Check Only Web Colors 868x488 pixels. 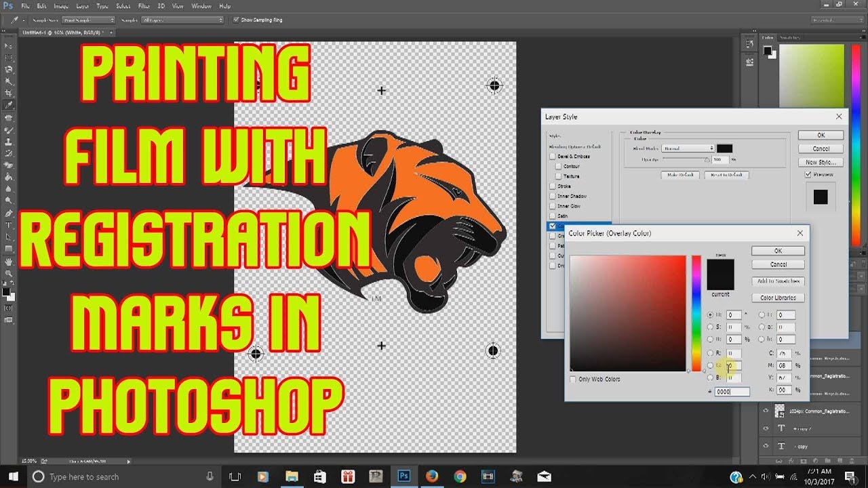tap(574, 379)
